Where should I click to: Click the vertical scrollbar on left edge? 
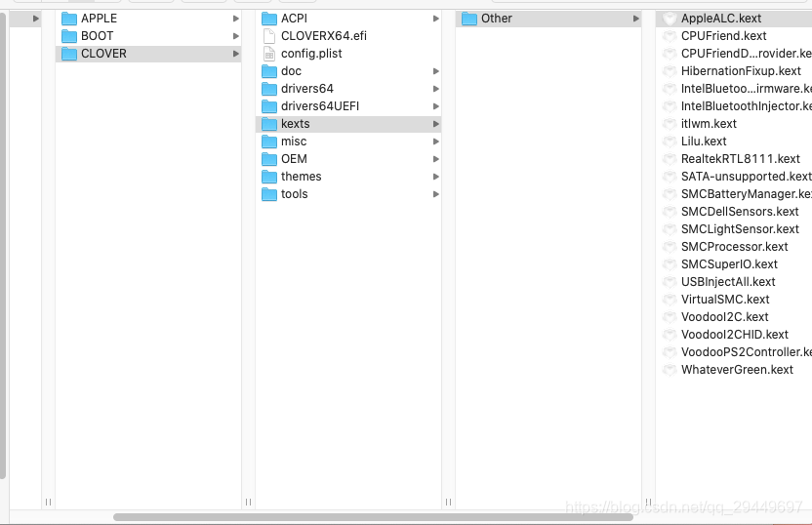[x=3, y=246]
